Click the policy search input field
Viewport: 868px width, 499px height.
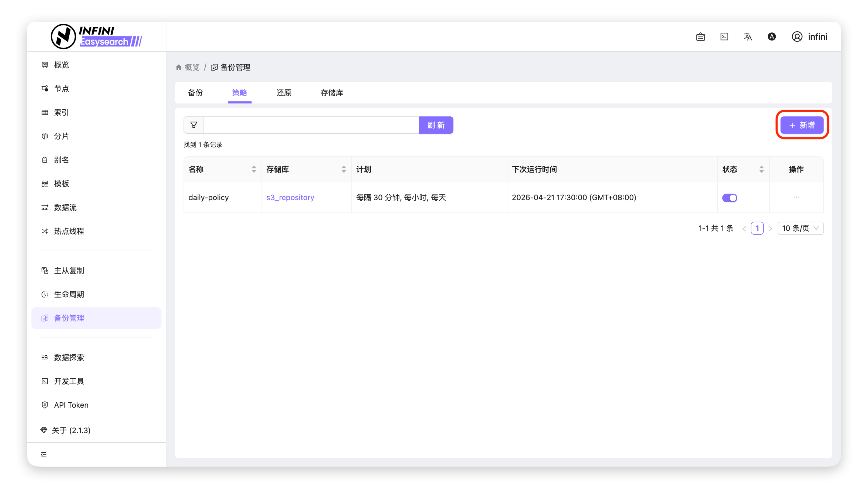pyautogui.click(x=311, y=125)
